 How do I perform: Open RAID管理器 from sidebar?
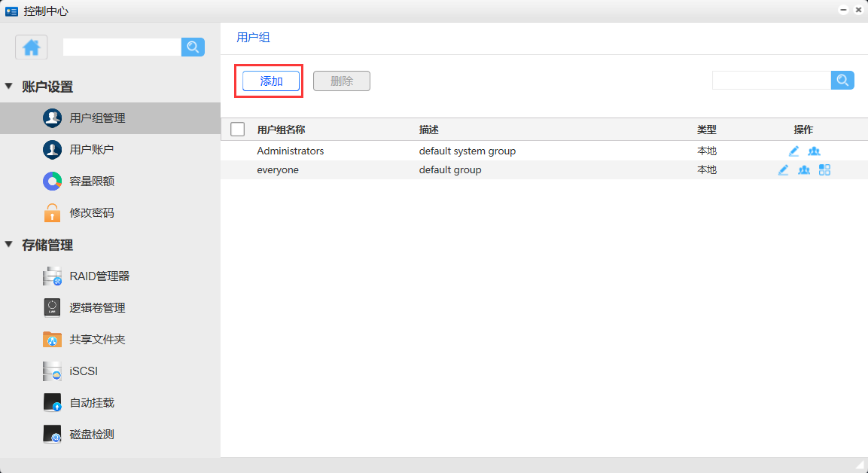pos(99,276)
